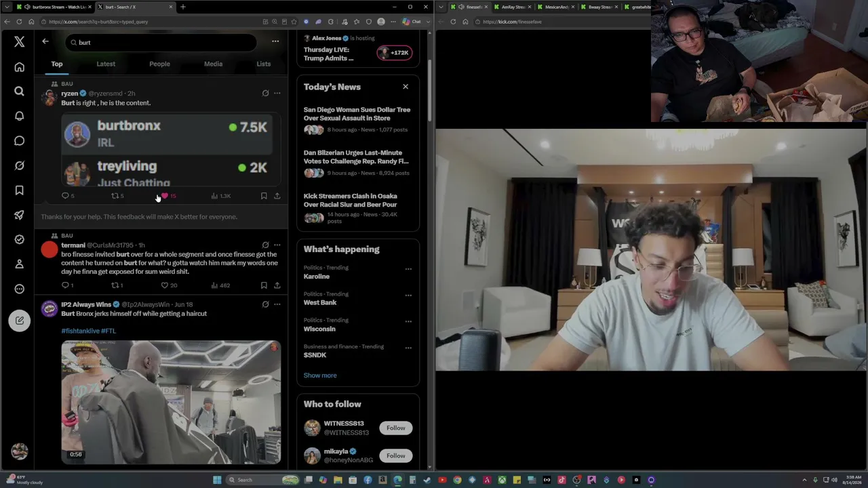The width and height of the screenshot is (868, 488).
Task: Open search settings menu beside the search box
Action: tap(275, 41)
